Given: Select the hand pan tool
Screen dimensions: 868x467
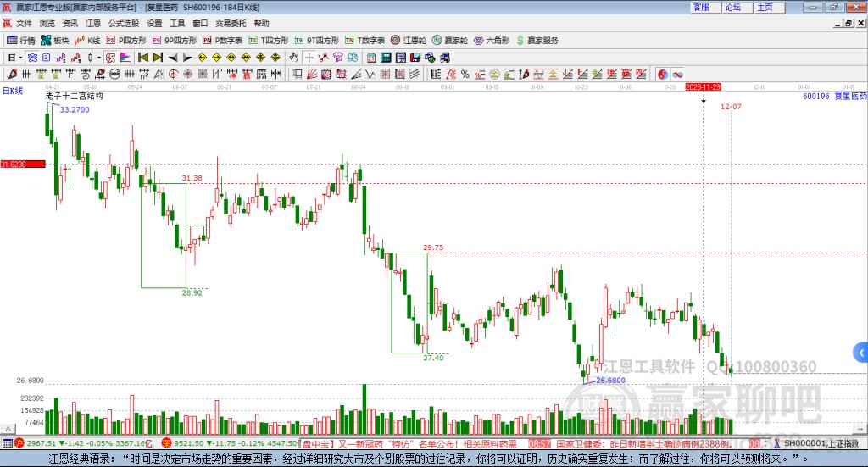Looking at the screenshot, I should click(294, 58).
